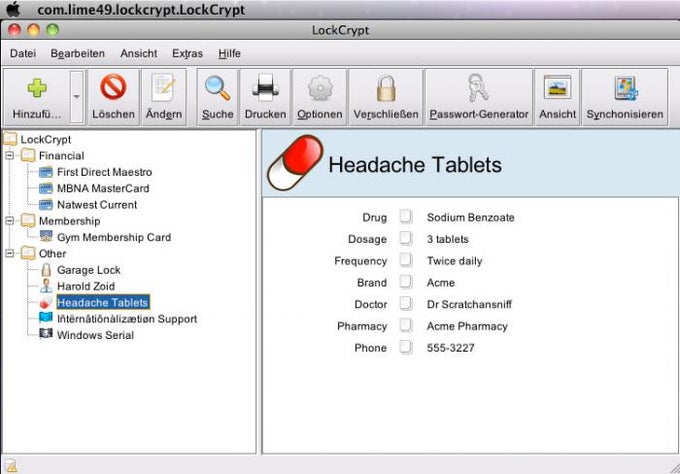Click Harold Zoid person icon
The height and width of the screenshot is (474, 680).
(x=46, y=286)
